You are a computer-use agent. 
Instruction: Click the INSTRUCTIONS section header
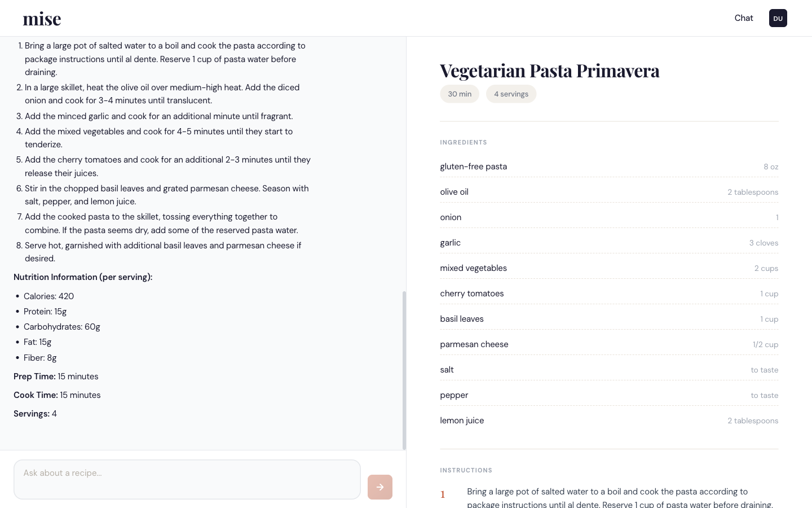pos(466,470)
